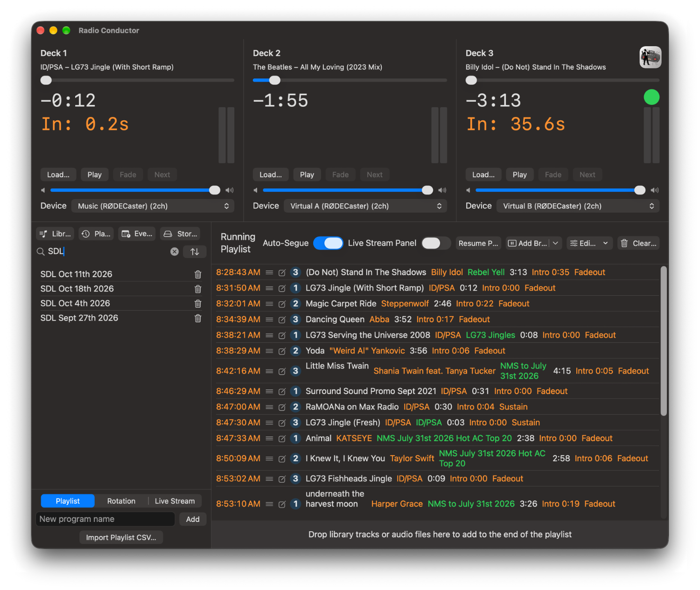Image resolution: width=700 pixels, height=590 pixels.
Task: Click the Resume P... button
Action: 478,243
